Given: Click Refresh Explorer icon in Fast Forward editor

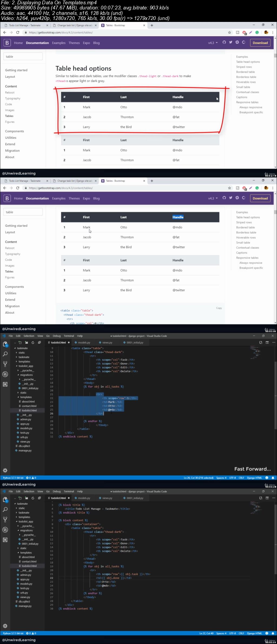Looking at the screenshot, I should (x=33, y=342).
